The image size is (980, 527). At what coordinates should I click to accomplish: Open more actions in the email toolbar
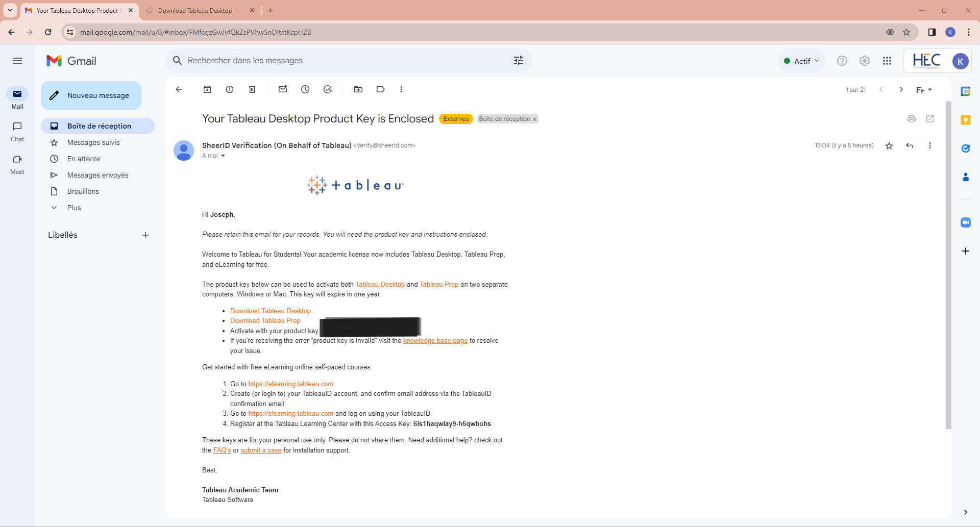pyautogui.click(x=401, y=89)
